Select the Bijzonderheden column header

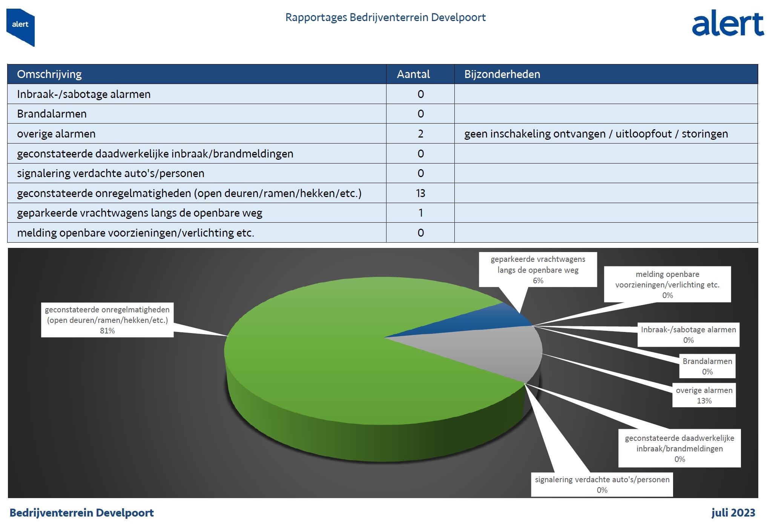(x=502, y=74)
